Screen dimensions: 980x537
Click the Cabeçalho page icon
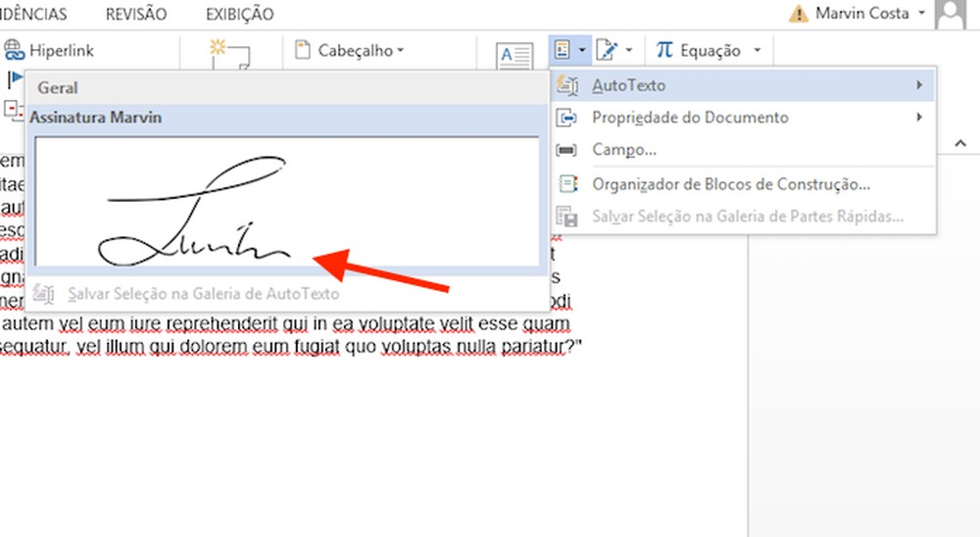303,50
